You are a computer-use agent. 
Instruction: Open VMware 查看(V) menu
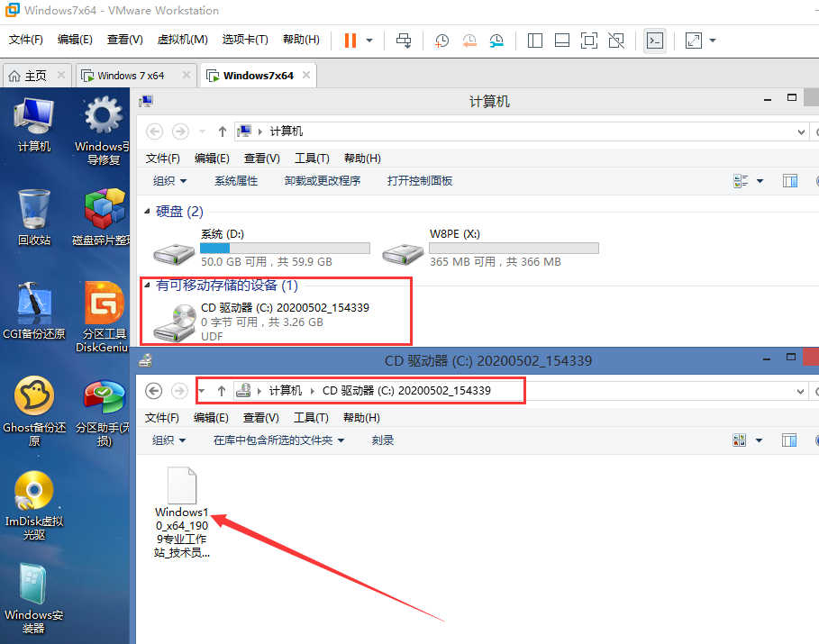click(125, 40)
